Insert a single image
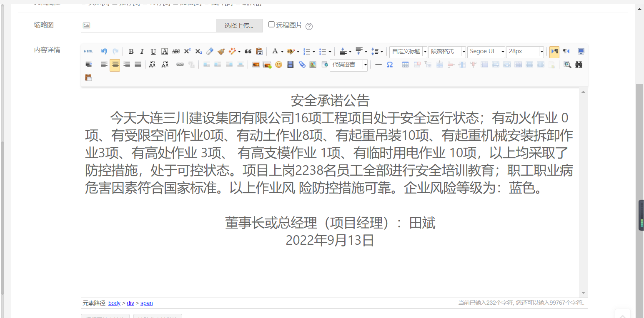The height and width of the screenshot is (318, 644). point(256,65)
